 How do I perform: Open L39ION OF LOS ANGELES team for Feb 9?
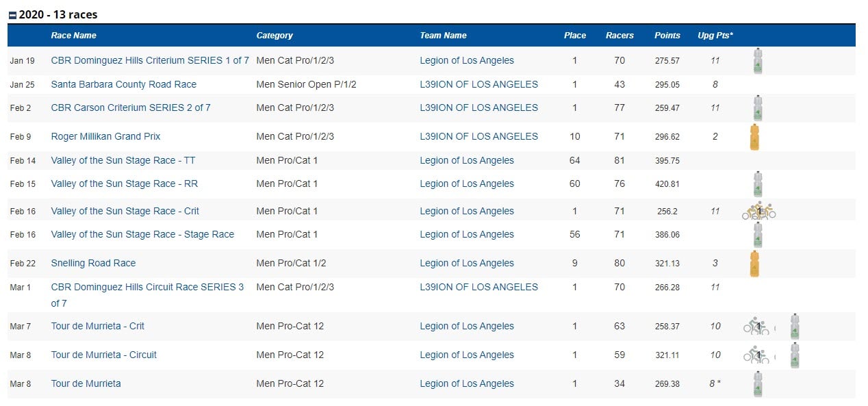click(479, 136)
